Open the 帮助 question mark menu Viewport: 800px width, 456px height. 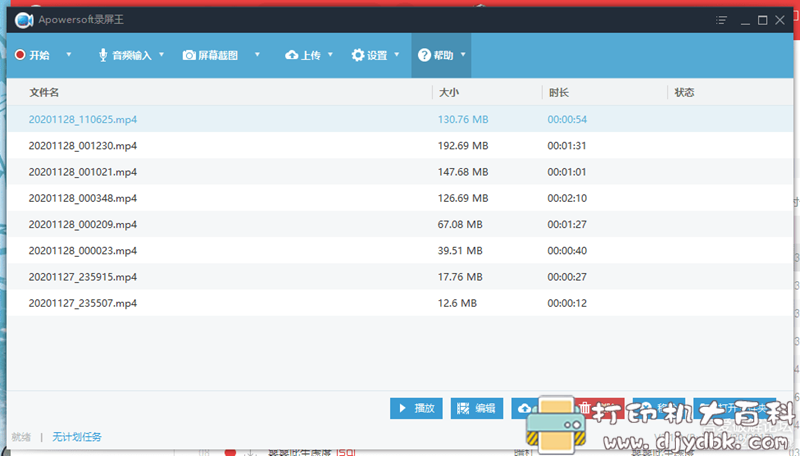pyautogui.click(x=436, y=55)
